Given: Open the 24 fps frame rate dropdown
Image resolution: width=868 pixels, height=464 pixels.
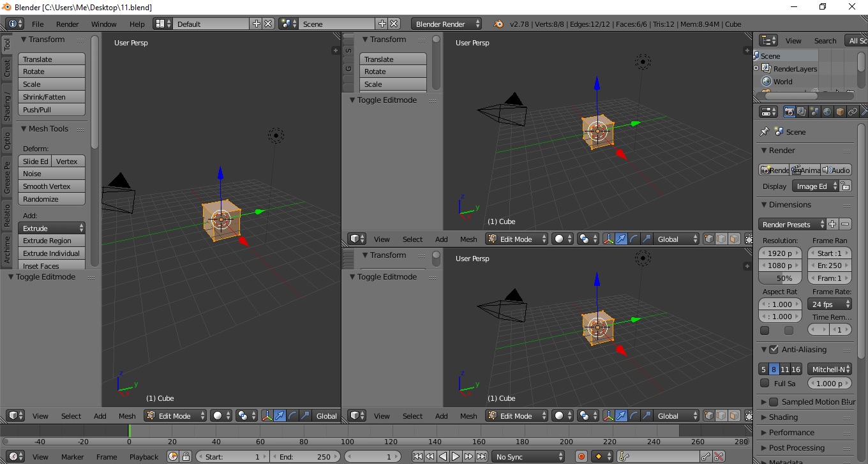Looking at the screenshot, I should [829, 304].
